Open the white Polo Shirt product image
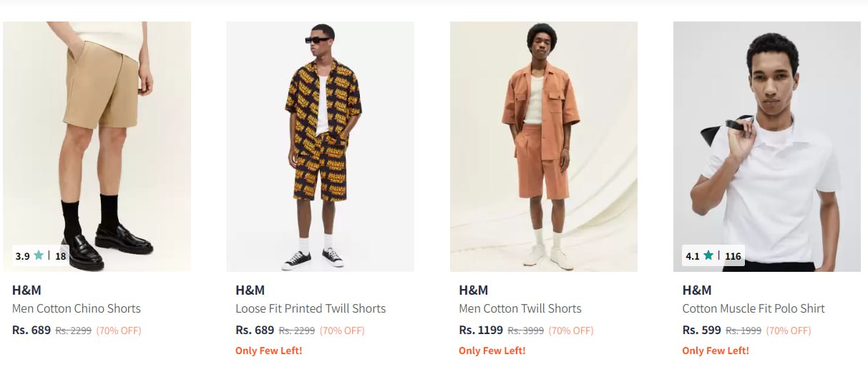868x372 pixels. (766, 143)
